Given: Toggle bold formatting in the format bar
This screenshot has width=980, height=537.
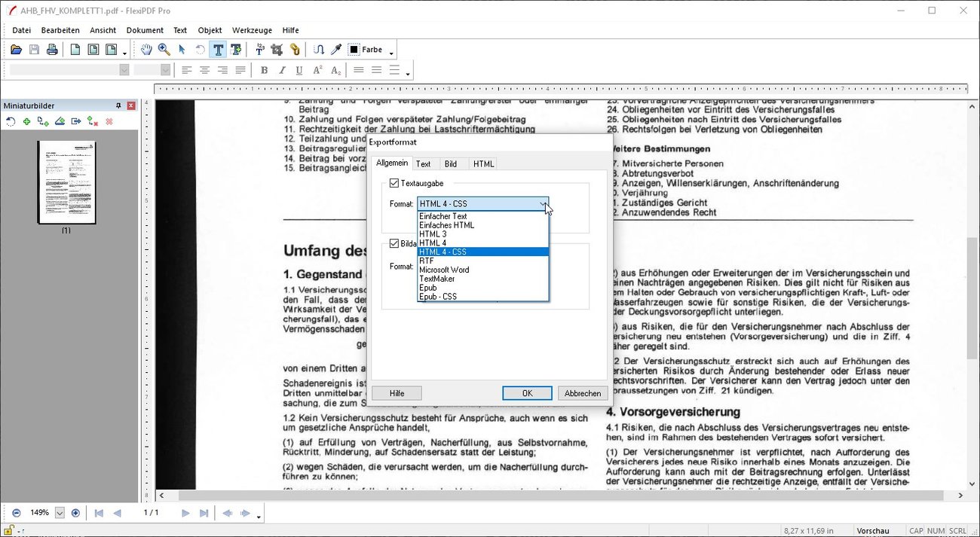Looking at the screenshot, I should click(x=264, y=69).
